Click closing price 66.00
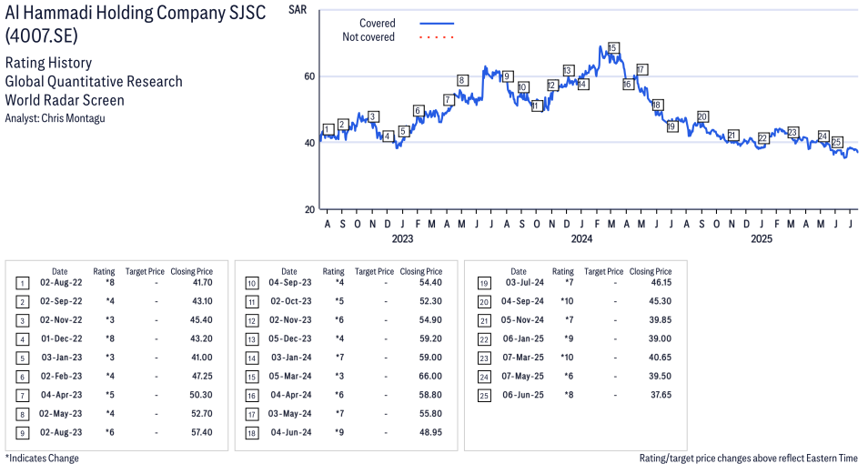This screenshot has width=868, height=464. click(x=430, y=376)
